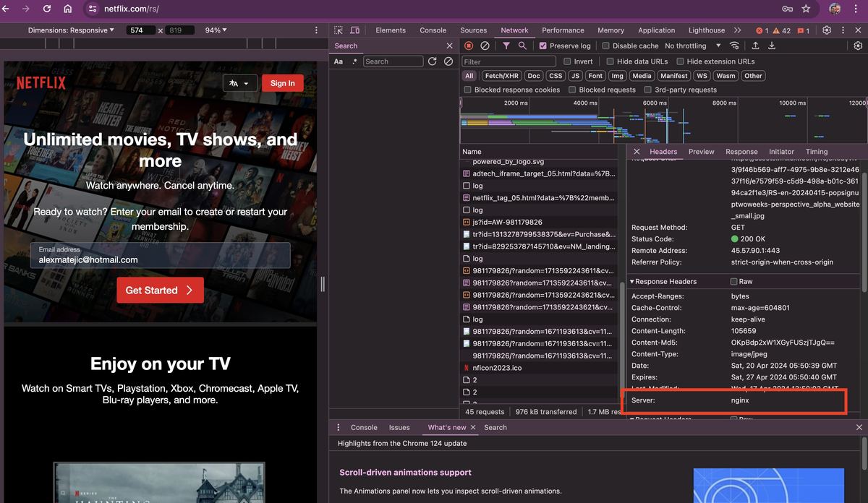The height and width of the screenshot is (503, 868).
Task: Go back with the browser back arrow
Action: pyautogui.click(x=7, y=9)
